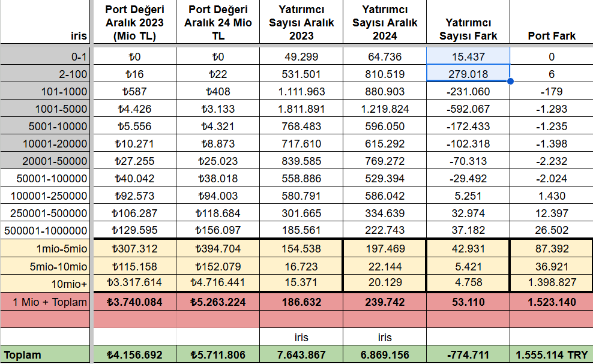Select the 'Port Değeri Aralık 2023 (Mio TL)' header cell
Screen dimensions: 593x364
click(134, 22)
